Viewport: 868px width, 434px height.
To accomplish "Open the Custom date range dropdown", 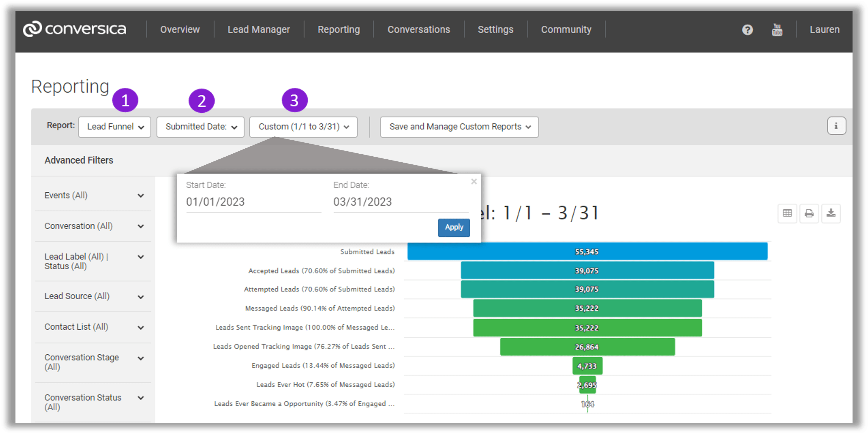I will point(303,127).
